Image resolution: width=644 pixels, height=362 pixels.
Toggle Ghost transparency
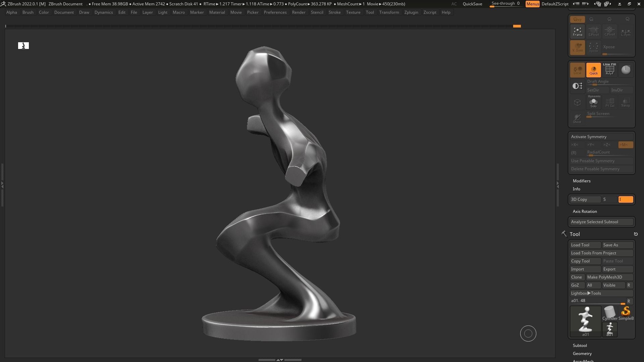[x=577, y=118]
